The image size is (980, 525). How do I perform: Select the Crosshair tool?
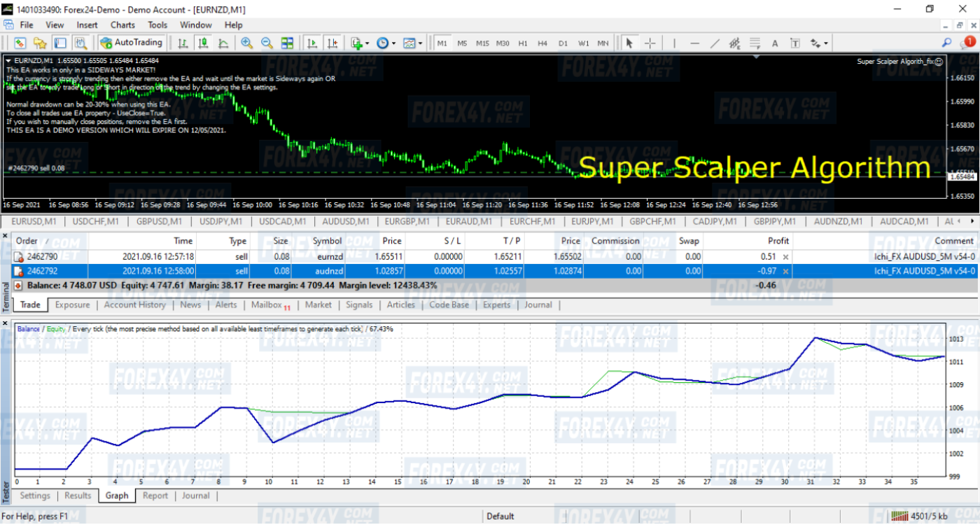pos(650,43)
